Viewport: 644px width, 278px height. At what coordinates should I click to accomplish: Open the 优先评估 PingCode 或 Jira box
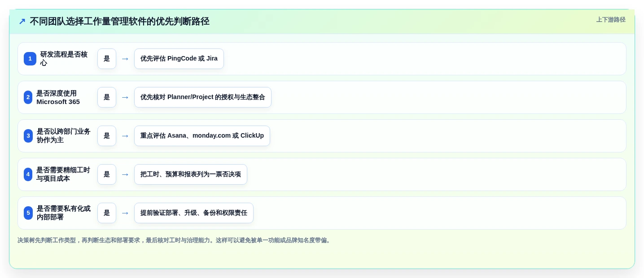tap(179, 59)
